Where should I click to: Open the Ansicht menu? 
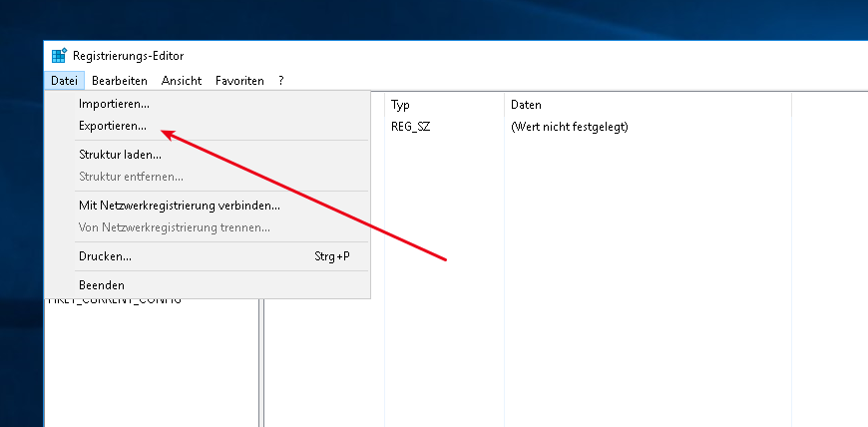point(182,81)
